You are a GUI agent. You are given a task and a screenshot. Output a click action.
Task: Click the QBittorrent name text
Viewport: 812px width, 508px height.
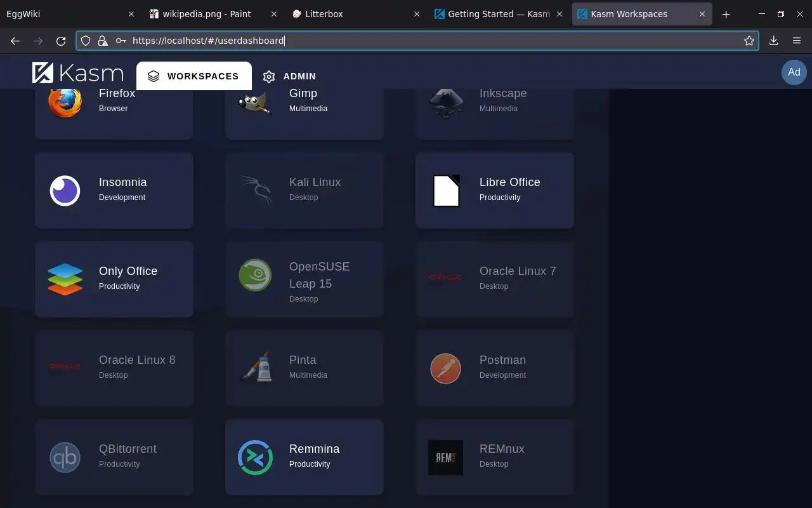click(x=128, y=448)
